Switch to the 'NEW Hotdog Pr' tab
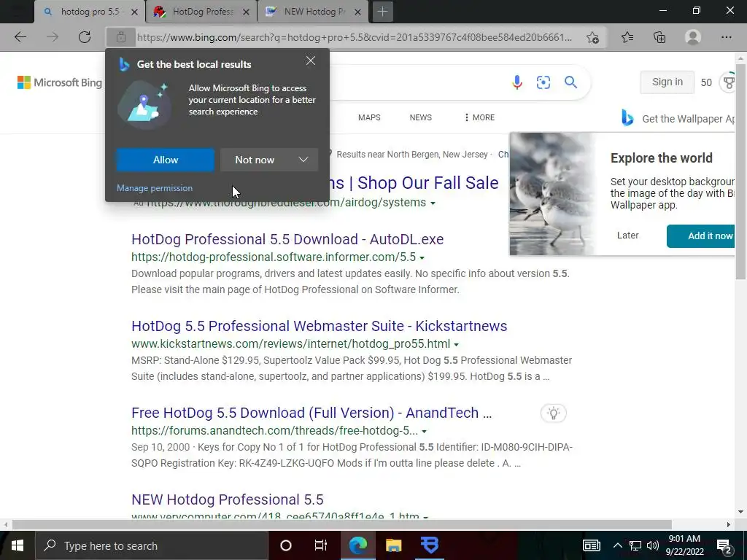This screenshot has width=747, height=560. coord(312,12)
